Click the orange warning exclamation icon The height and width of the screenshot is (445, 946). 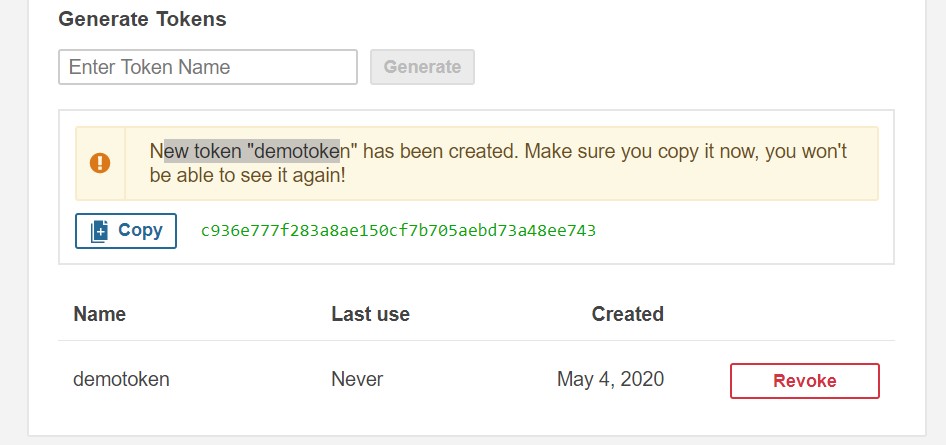click(100, 163)
